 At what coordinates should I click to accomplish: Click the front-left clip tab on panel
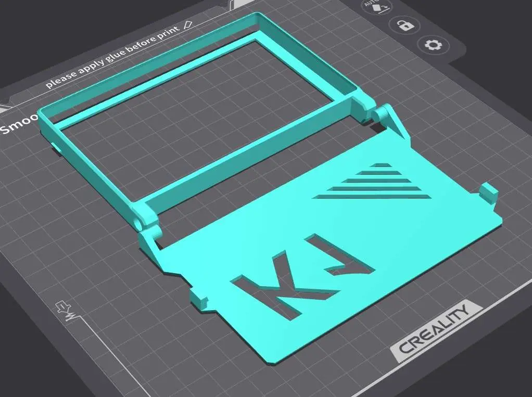tap(198, 299)
